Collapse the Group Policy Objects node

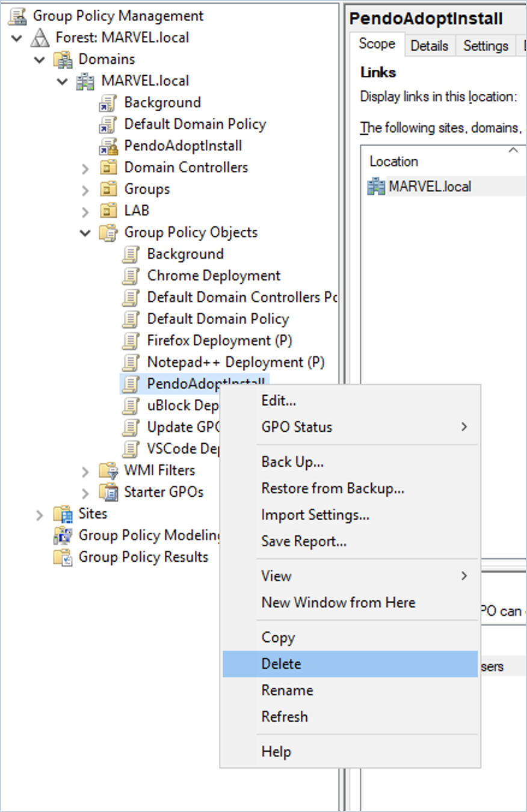click(85, 233)
